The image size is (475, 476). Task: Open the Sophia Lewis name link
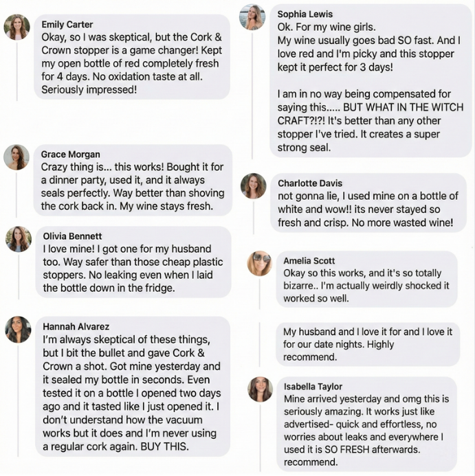305,14
